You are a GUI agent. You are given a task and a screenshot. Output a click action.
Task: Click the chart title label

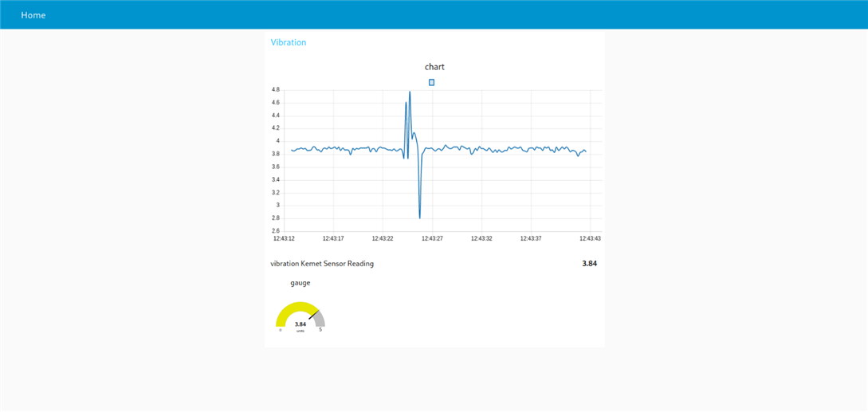pyautogui.click(x=434, y=67)
